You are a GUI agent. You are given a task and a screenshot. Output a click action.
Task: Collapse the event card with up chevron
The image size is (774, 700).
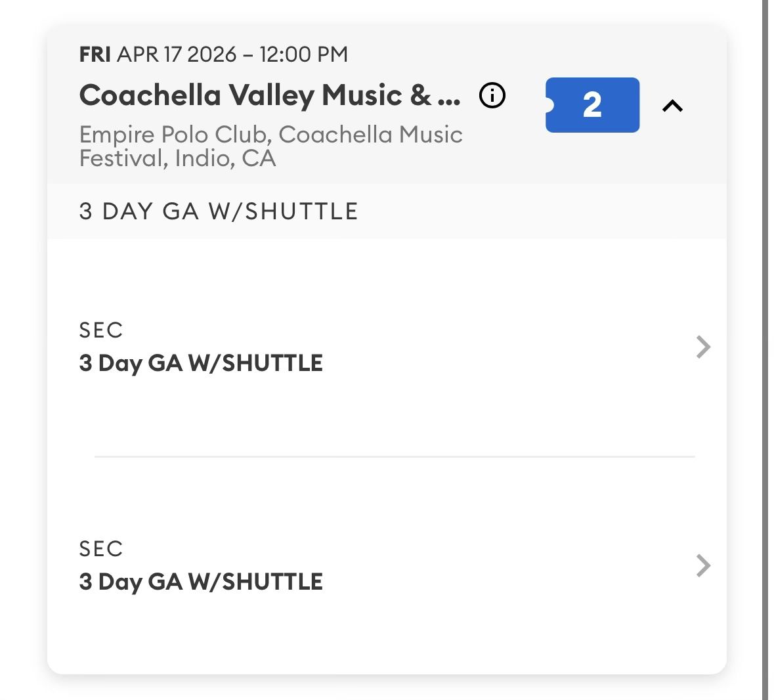coord(673,106)
